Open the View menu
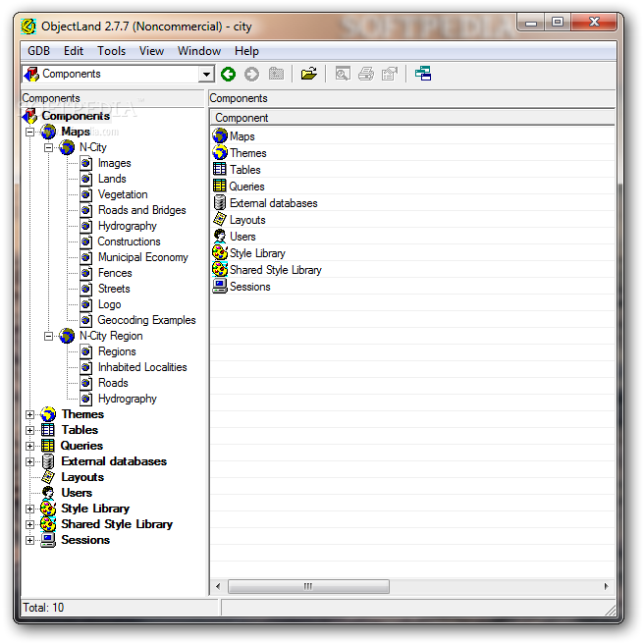This screenshot has width=644, height=644. (x=151, y=51)
